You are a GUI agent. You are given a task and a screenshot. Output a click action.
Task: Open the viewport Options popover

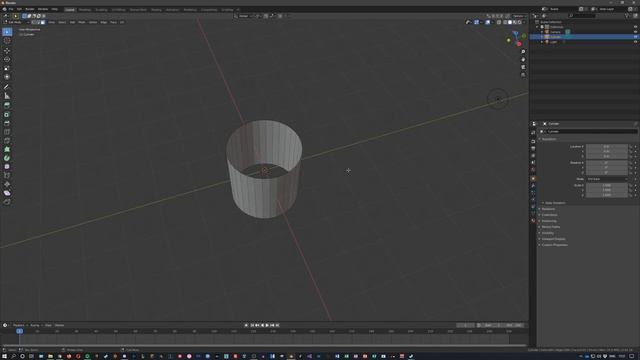pyautogui.click(x=519, y=16)
